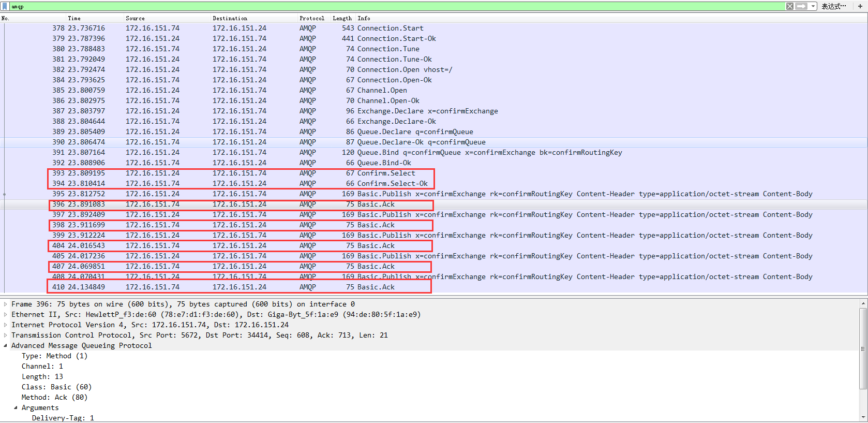Sort by the Length column header
Screen dimensions: 868x423
coord(342,18)
